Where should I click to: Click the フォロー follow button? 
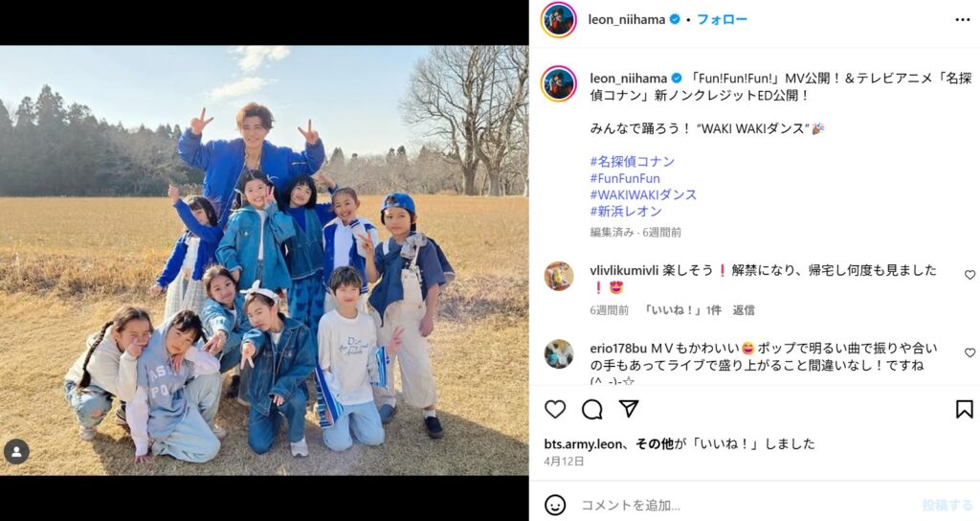pyautogui.click(x=722, y=19)
